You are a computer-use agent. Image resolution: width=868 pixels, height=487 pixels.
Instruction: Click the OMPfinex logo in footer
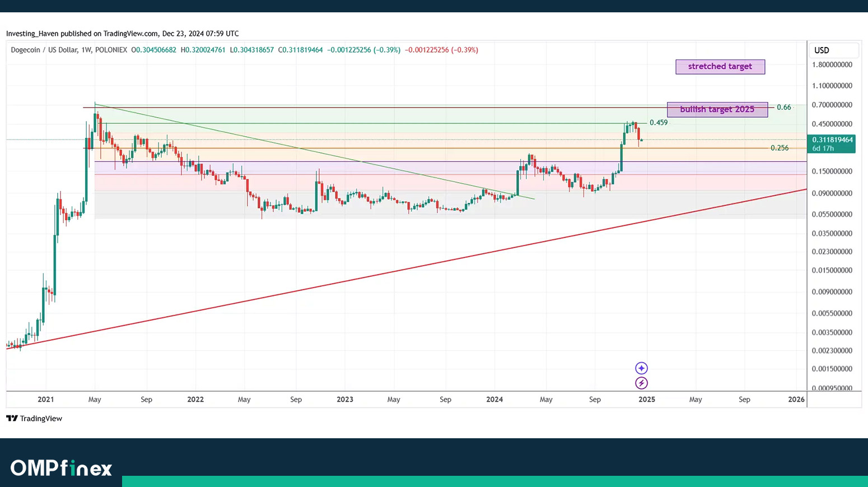tap(61, 468)
